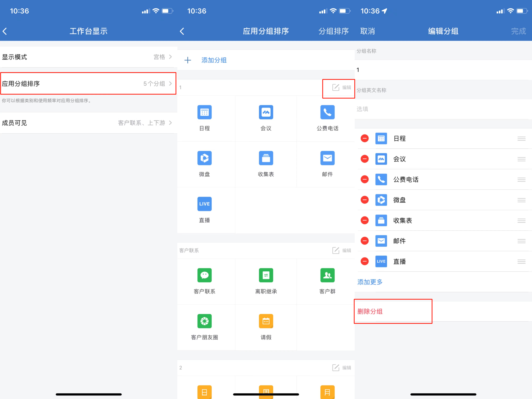Tap the reorder handle on the 直播 row
The image size is (532, 399).
[521, 261]
